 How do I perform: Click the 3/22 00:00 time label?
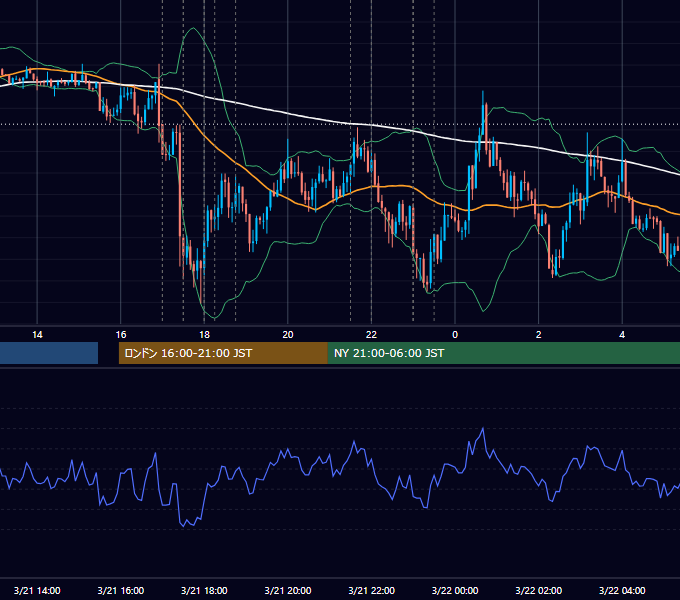pos(455,590)
